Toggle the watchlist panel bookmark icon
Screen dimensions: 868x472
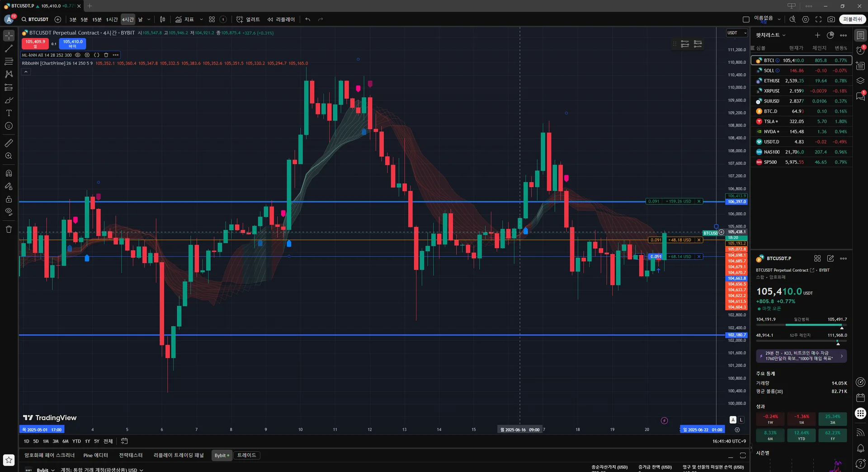click(x=860, y=35)
